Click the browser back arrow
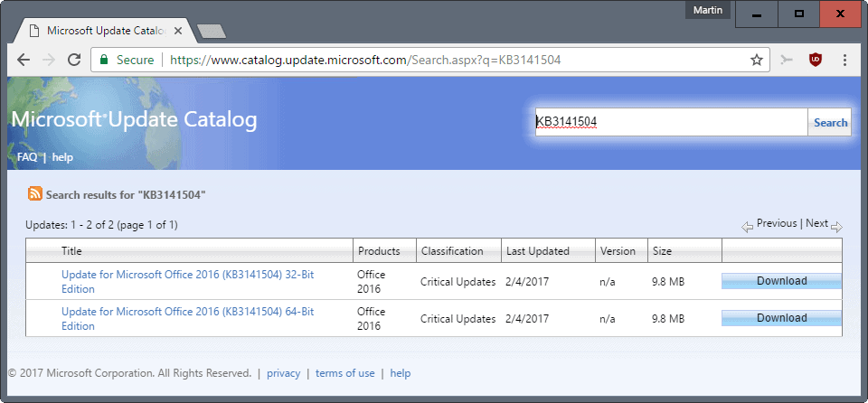 point(24,60)
